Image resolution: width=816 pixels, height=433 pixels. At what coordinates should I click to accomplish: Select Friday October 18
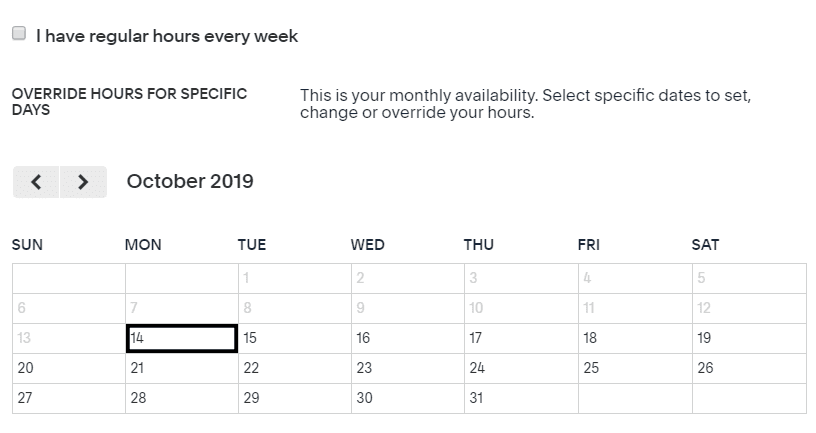(x=635, y=338)
